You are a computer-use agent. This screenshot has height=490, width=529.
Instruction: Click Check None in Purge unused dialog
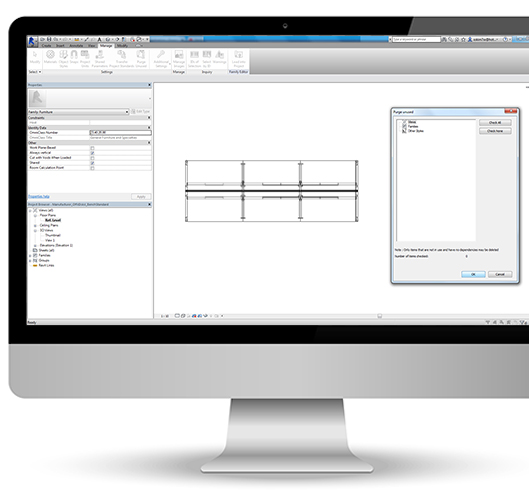(x=495, y=131)
